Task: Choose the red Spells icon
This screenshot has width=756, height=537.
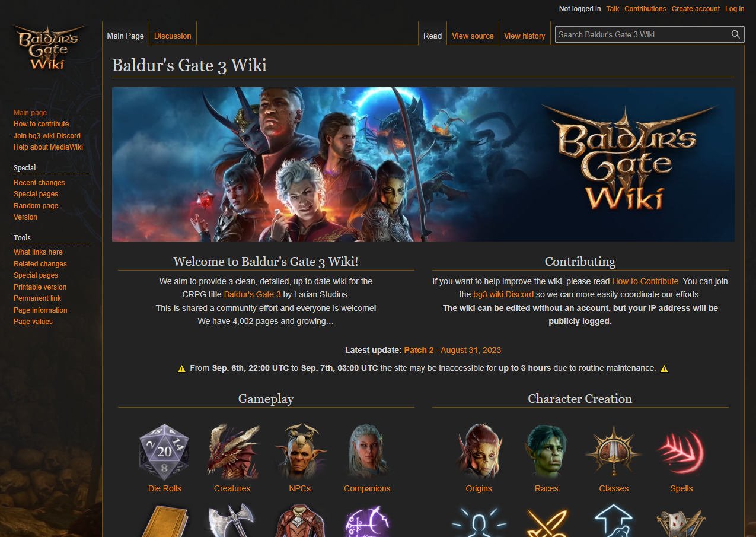Action: click(681, 452)
